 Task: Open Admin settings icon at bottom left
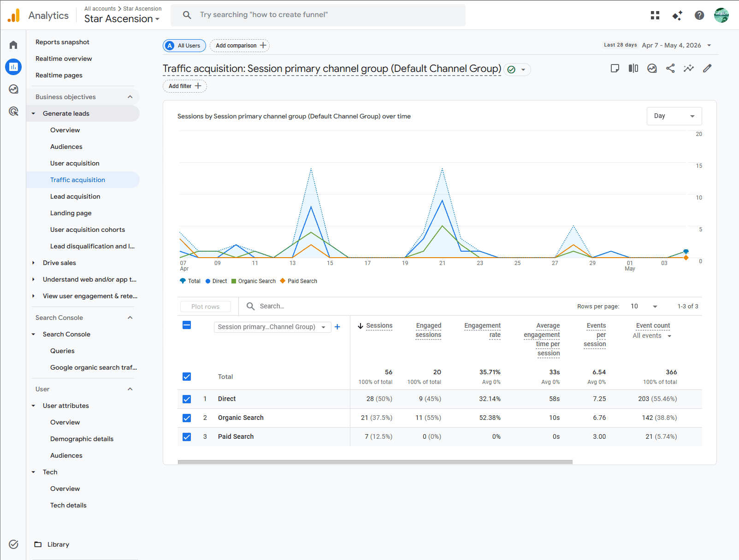tap(13, 544)
